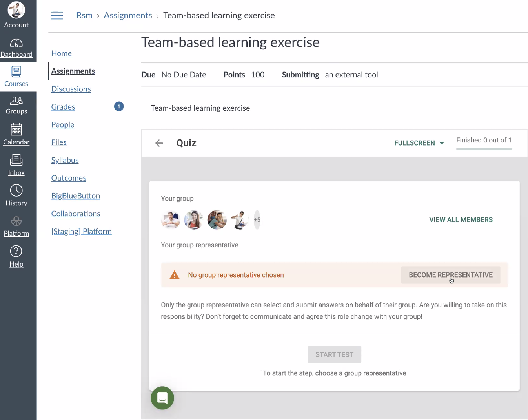The width and height of the screenshot is (528, 420).
Task: Click the Help question mark icon
Action: coord(16,252)
